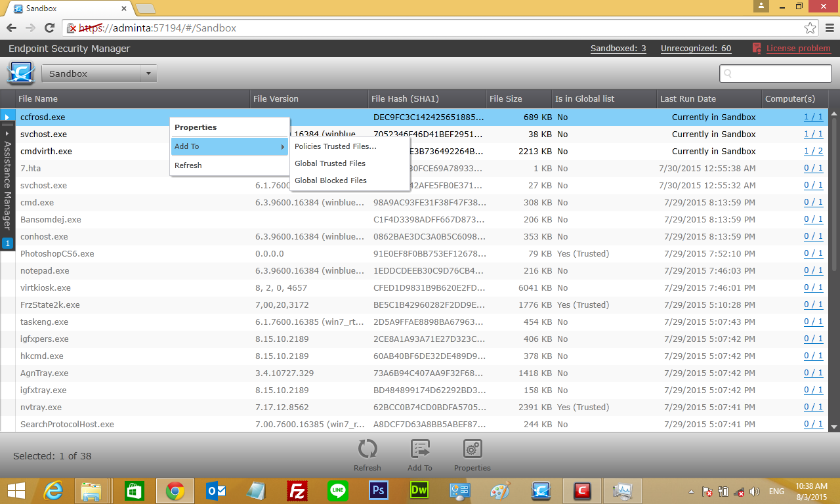The image size is (840, 504).
Task: Click the search magnifier icon
Action: point(728,74)
